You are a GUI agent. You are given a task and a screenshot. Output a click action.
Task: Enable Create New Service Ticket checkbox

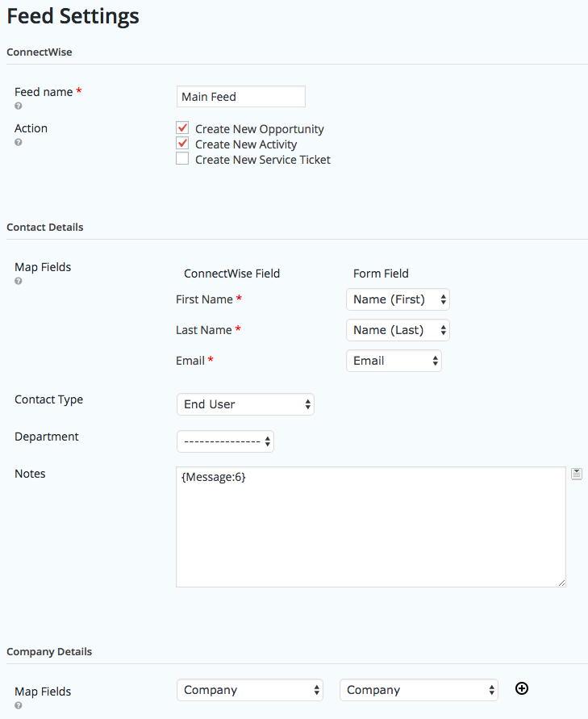(182, 159)
